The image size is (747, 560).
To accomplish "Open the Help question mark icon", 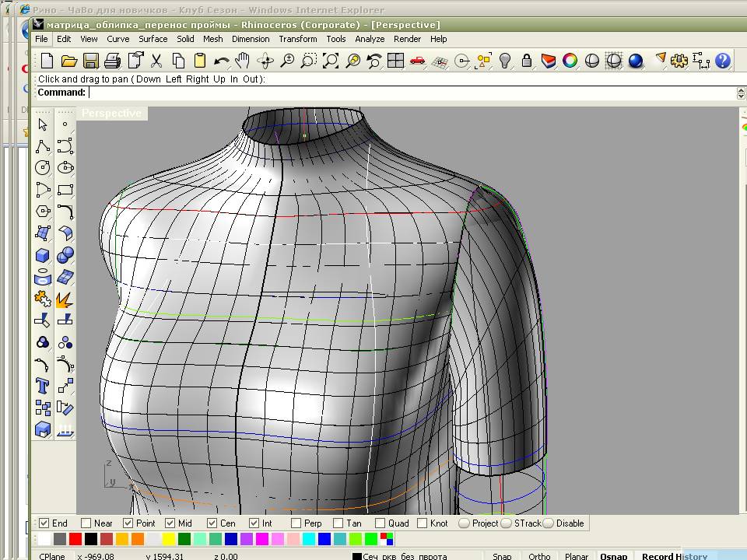I will tap(722, 61).
